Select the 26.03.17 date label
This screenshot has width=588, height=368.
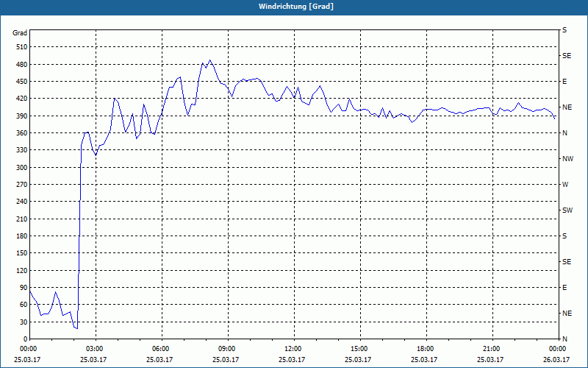point(556,360)
